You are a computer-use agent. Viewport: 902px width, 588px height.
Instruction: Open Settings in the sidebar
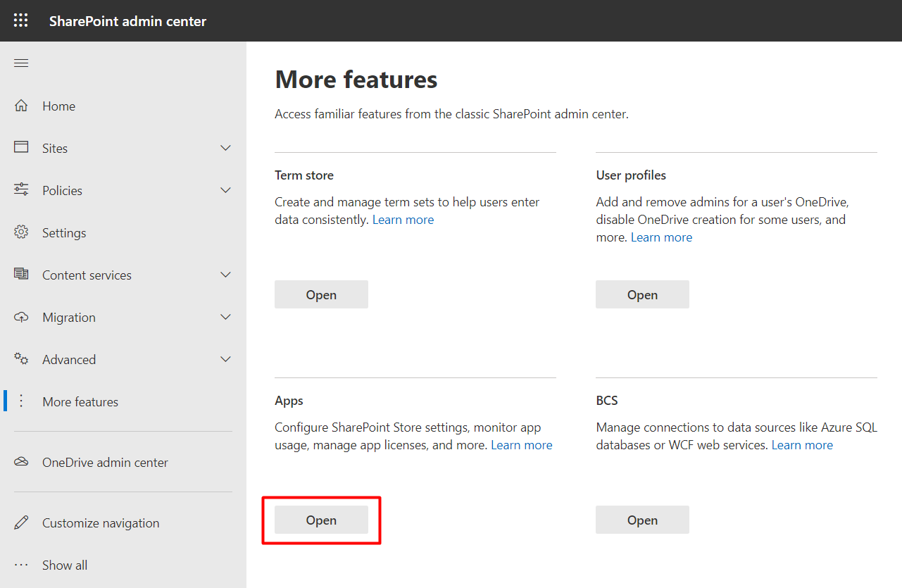pyautogui.click(x=64, y=233)
